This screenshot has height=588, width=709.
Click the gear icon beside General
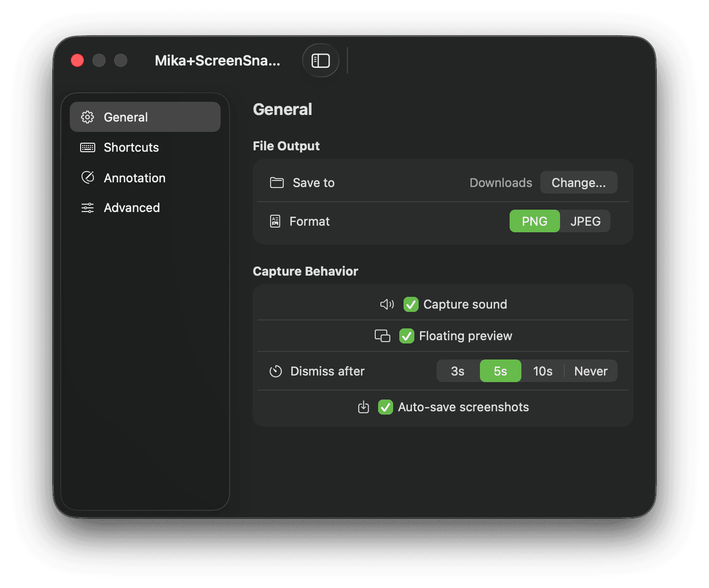tap(88, 117)
